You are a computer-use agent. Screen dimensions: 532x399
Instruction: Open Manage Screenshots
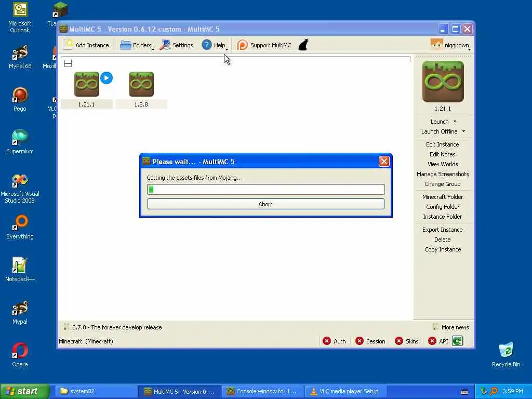443,174
